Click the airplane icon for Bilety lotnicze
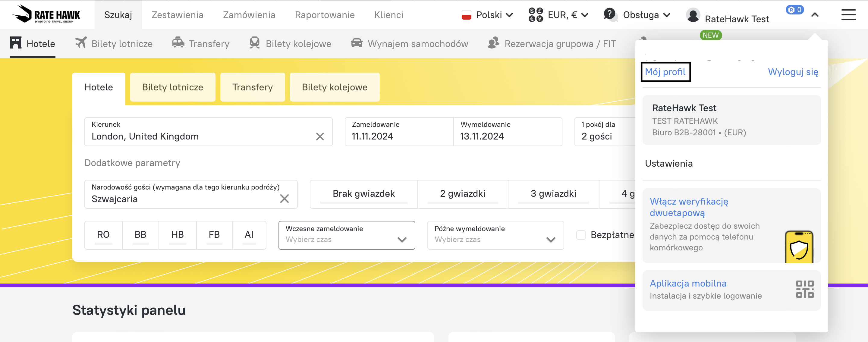The width and height of the screenshot is (868, 342). point(80,43)
